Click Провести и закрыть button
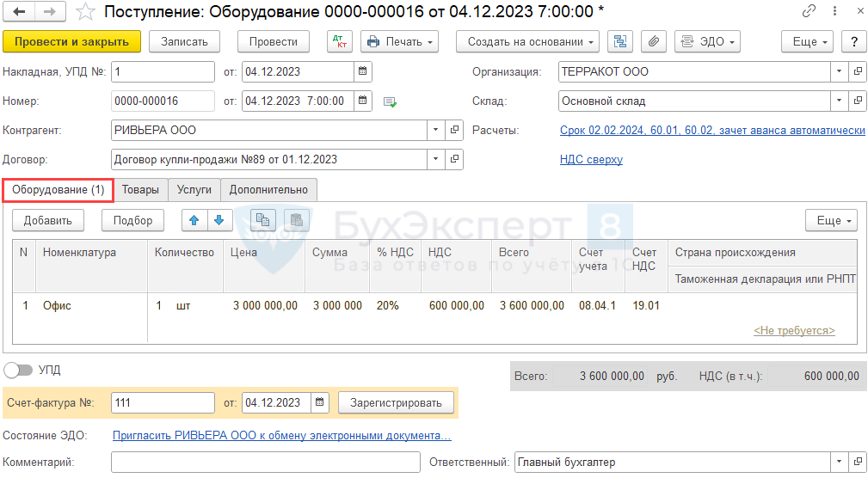Screen dimensions: 868x478 71,41
